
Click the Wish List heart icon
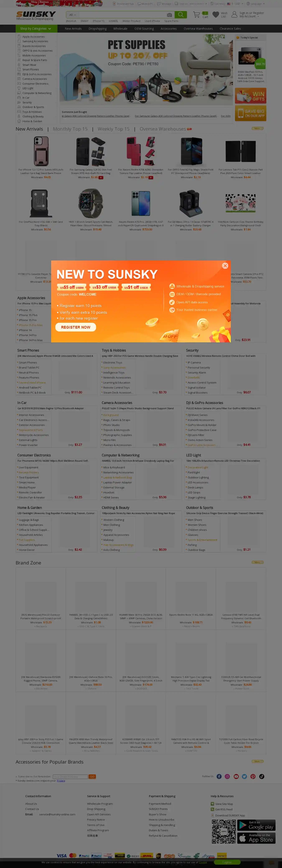tap(216, 15)
